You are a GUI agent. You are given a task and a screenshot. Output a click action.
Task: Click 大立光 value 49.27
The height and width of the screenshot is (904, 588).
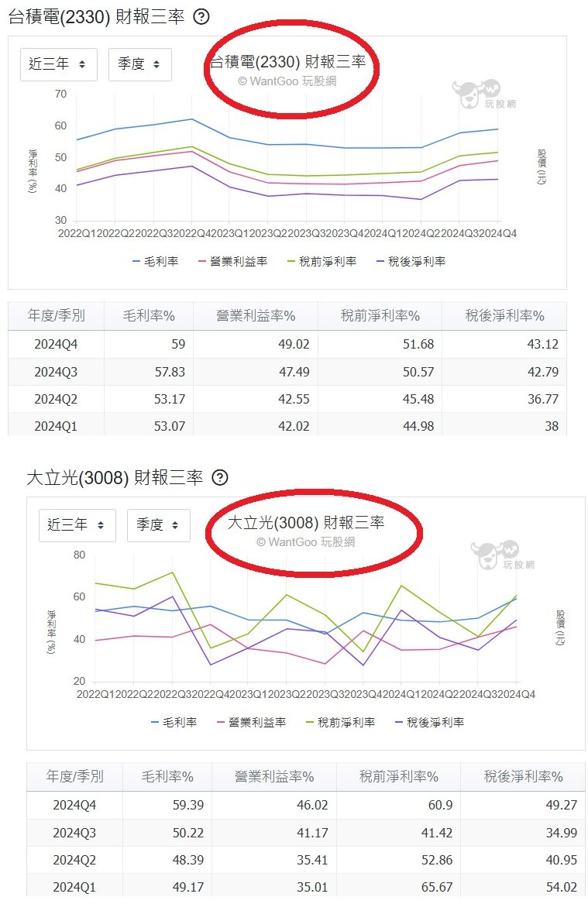(562, 805)
